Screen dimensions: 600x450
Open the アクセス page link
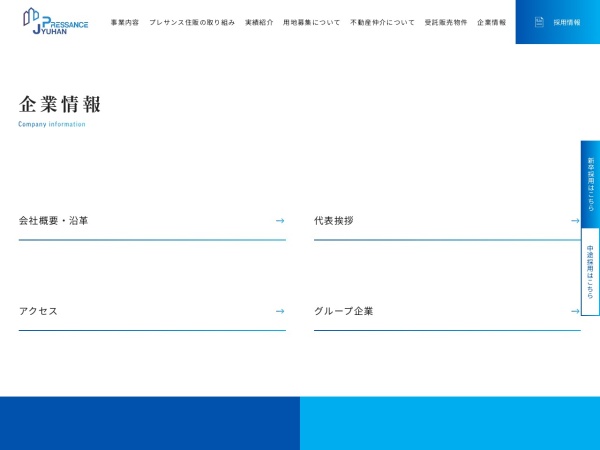[152, 311]
